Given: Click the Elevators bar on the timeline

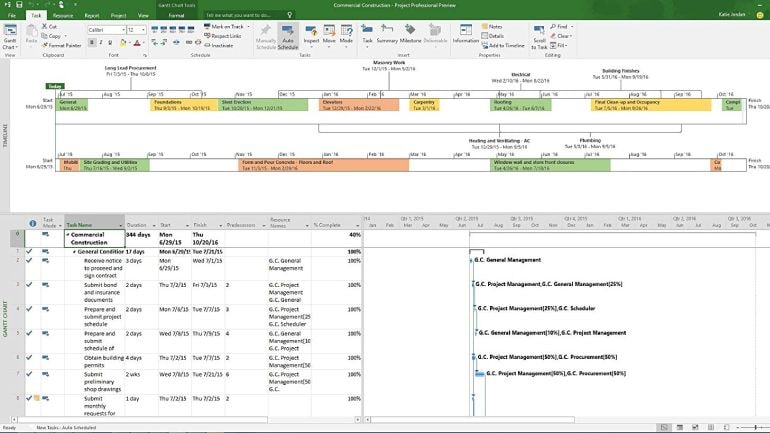Looking at the screenshot, I should pos(359,105).
